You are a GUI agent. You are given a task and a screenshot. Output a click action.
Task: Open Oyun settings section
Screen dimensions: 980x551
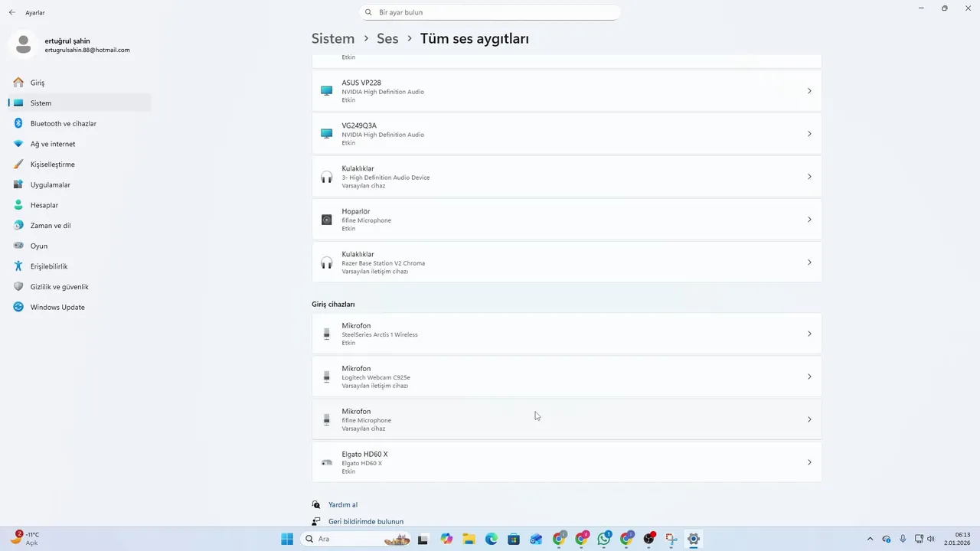click(80, 246)
